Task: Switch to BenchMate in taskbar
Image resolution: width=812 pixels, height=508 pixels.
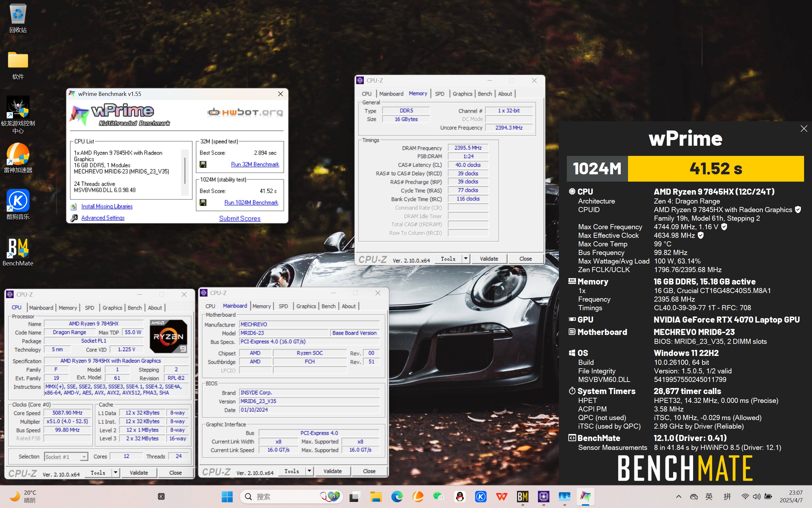Action: (523, 497)
